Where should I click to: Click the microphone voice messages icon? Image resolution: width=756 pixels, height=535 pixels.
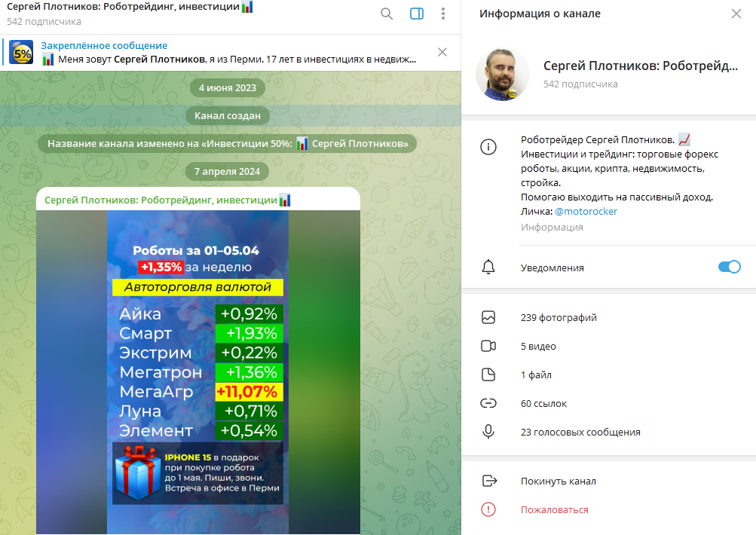click(x=488, y=432)
